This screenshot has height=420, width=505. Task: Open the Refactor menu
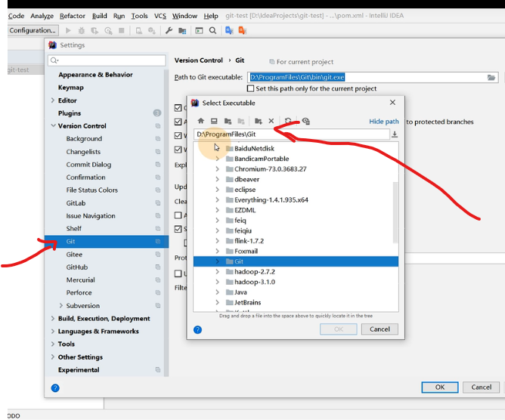(73, 16)
